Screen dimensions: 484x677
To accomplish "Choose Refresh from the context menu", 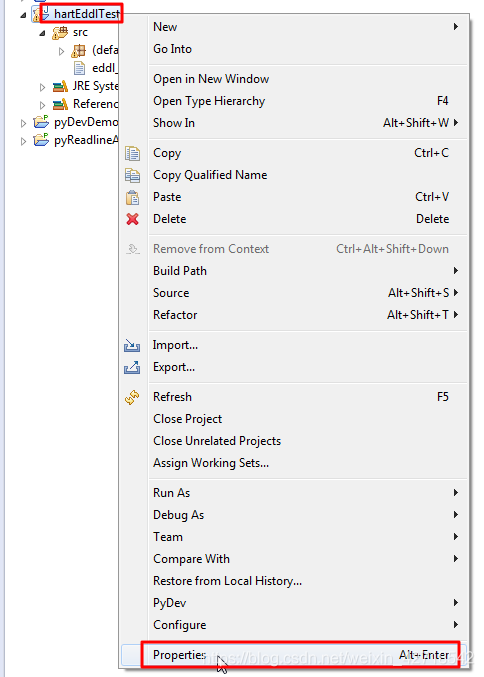I will (307, 397).
